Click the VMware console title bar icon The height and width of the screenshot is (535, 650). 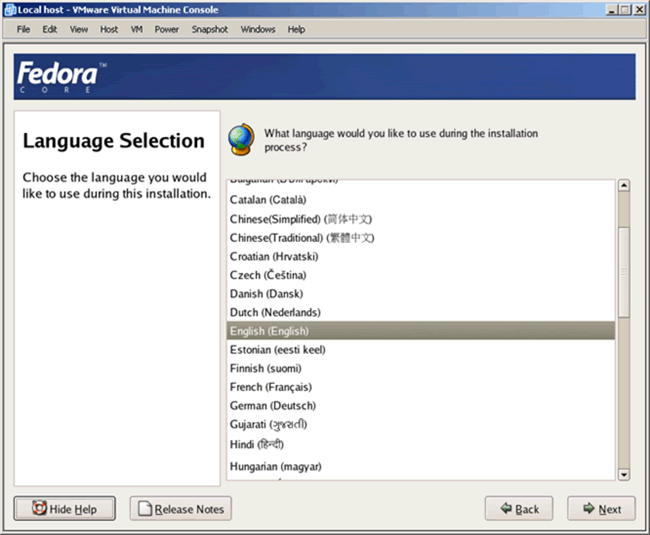pyautogui.click(x=9, y=9)
